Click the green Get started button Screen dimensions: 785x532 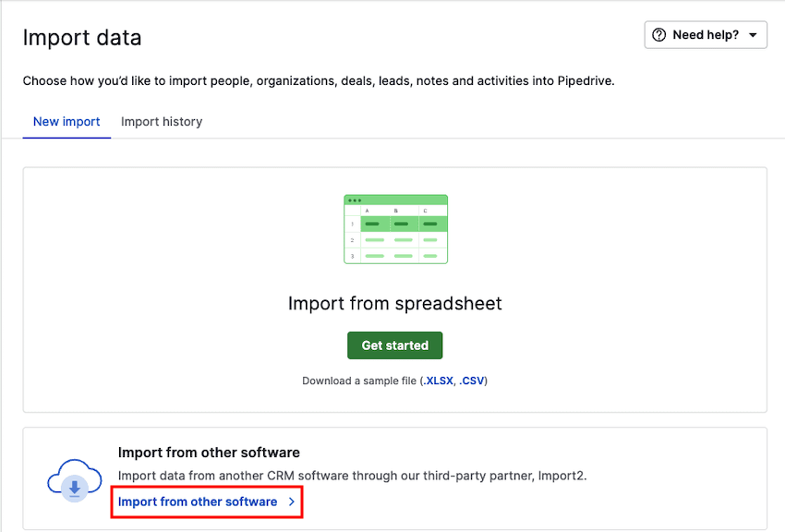point(395,345)
